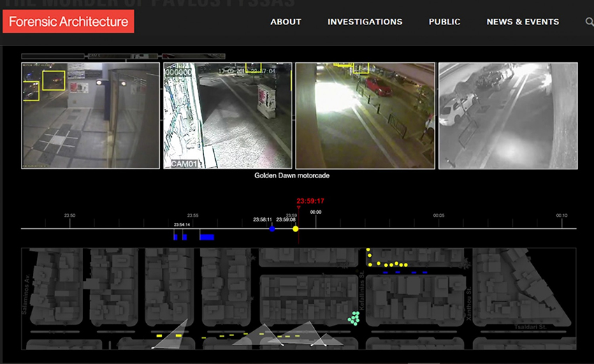Click the 00:00 tick on timeline
This screenshot has width=594, height=364.
click(316, 212)
